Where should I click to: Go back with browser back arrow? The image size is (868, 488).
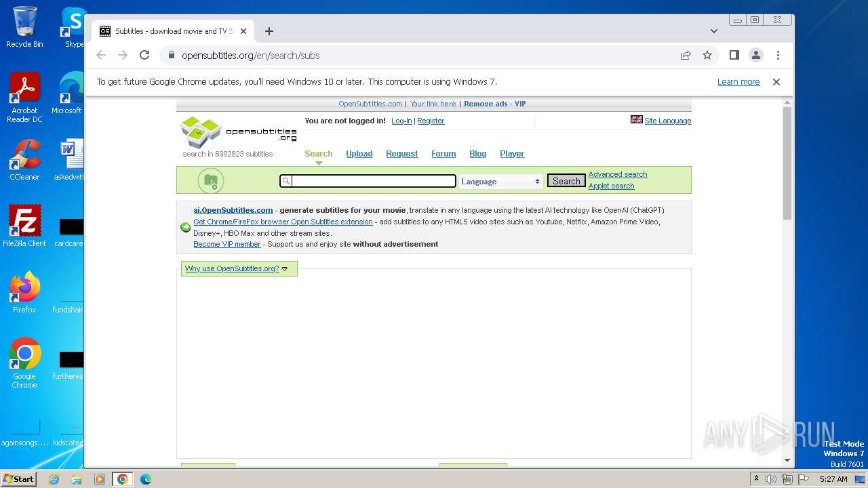click(x=101, y=56)
